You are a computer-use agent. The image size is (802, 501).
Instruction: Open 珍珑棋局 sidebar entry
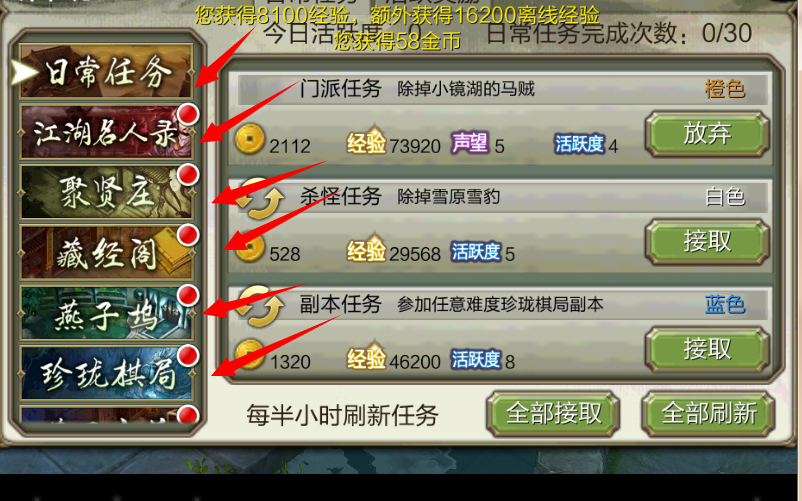pos(106,373)
